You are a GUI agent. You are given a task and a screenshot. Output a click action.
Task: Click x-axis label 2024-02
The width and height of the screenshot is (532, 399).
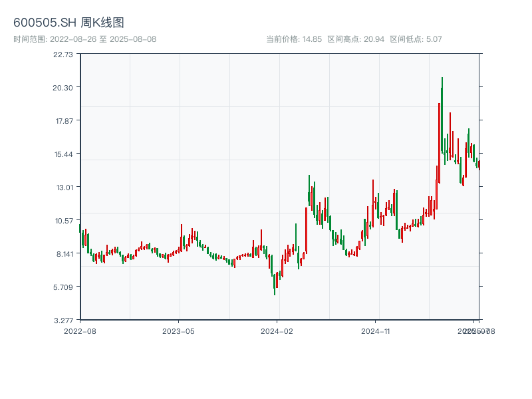(277, 331)
